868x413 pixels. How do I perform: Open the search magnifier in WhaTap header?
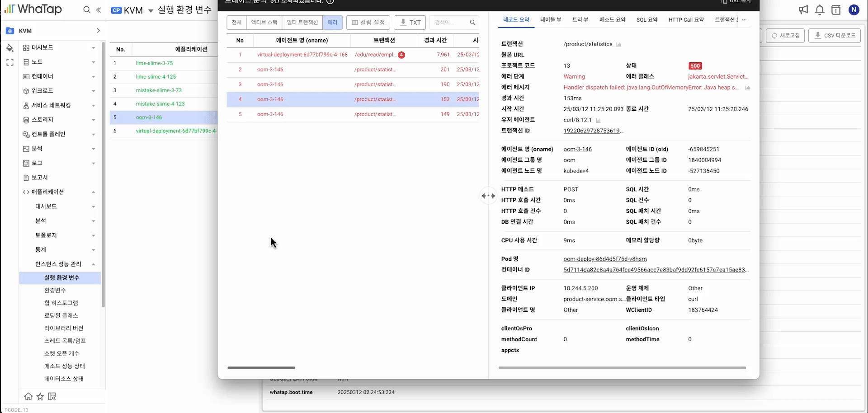(x=87, y=10)
